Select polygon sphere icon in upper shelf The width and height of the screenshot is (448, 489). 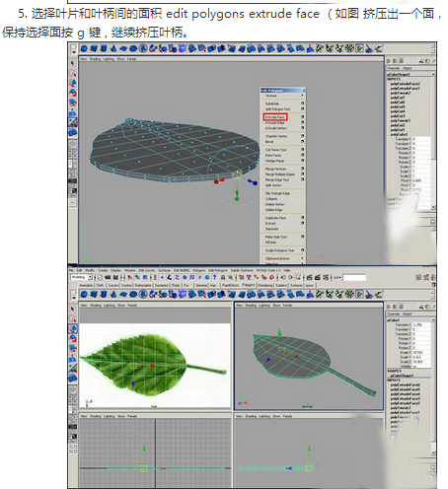84,48
